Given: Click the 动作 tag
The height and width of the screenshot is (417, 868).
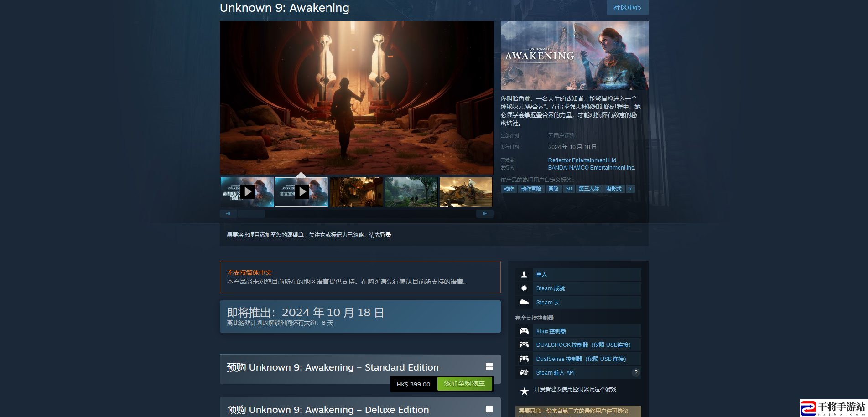Looking at the screenshot, I should 509,189.
